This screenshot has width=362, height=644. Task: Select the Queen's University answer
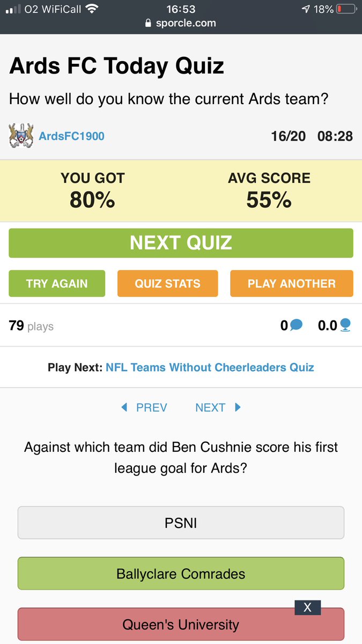point(181,625)
